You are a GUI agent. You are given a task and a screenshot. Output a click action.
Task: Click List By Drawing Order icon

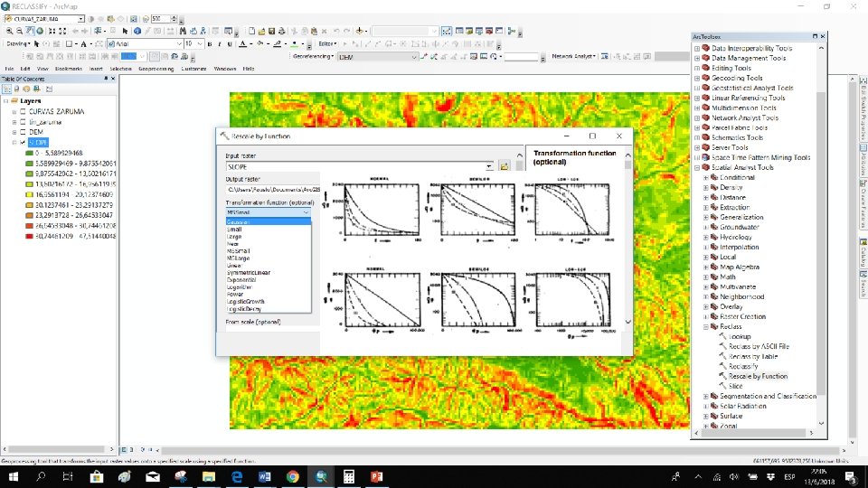7,89
